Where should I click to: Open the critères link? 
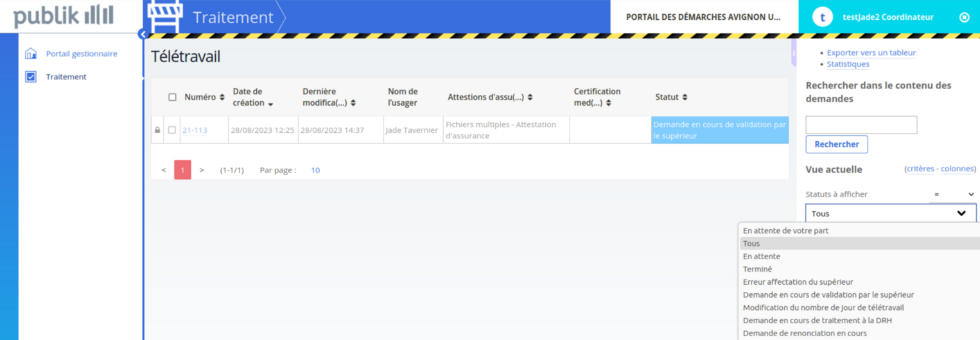920,169
